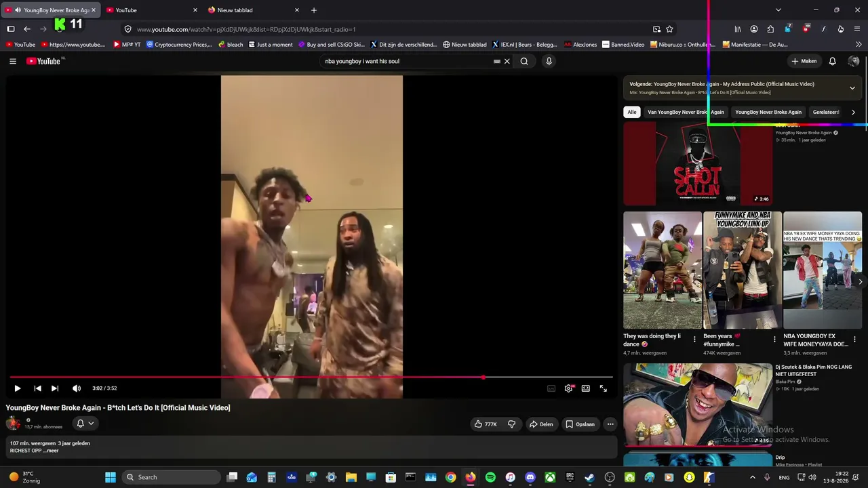Bookmark this page with star icon
The width and height of the screenshot is (868, 488).
(669, 29)
